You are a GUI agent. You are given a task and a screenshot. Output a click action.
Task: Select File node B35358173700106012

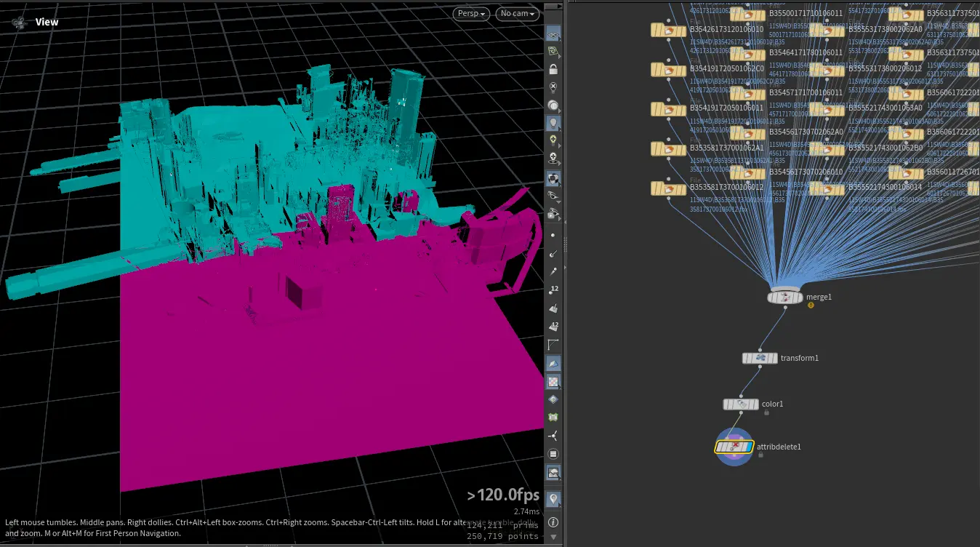669,188
